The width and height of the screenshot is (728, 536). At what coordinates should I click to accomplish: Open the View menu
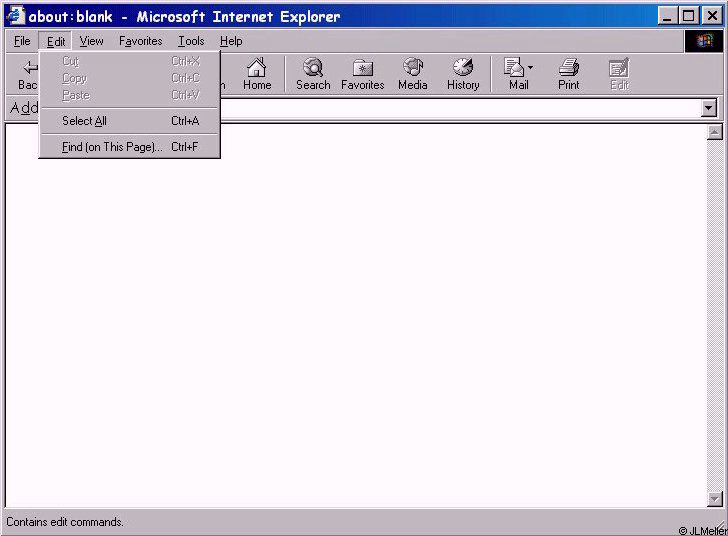91,41
